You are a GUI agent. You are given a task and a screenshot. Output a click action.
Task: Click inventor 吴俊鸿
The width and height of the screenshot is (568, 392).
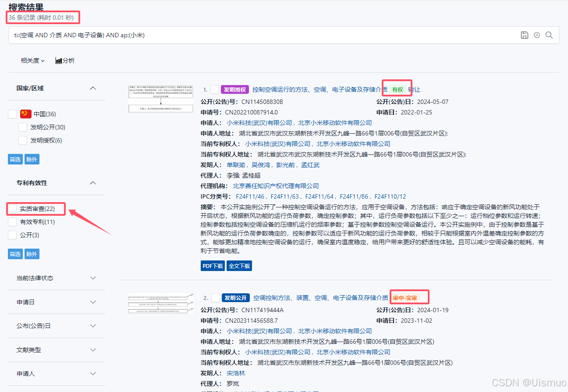(261, 165)
